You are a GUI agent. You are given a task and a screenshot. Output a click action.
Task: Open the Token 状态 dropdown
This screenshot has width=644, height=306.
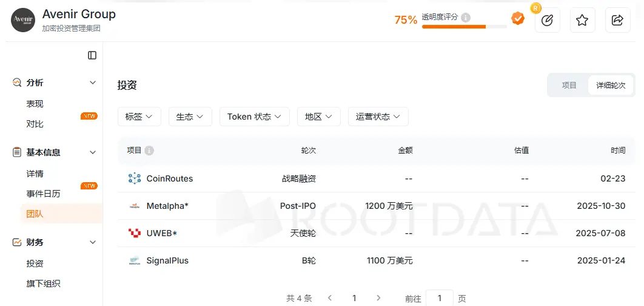[x=254, y=117]
